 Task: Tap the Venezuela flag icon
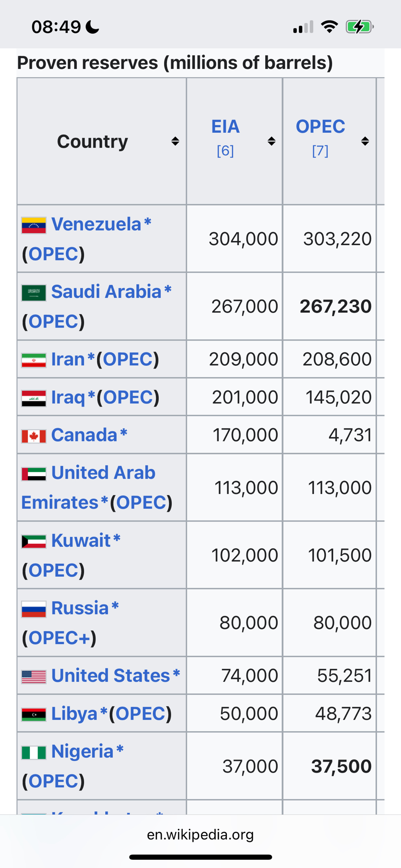point(34,225)
